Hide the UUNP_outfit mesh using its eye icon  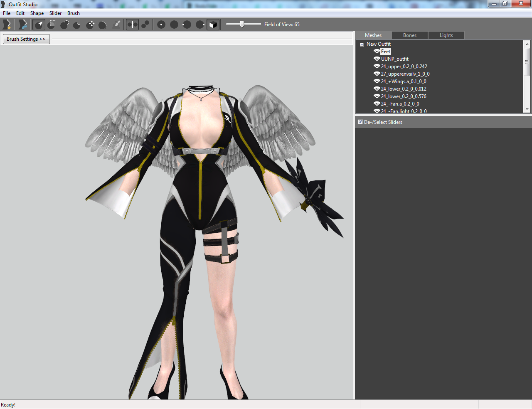377,59
